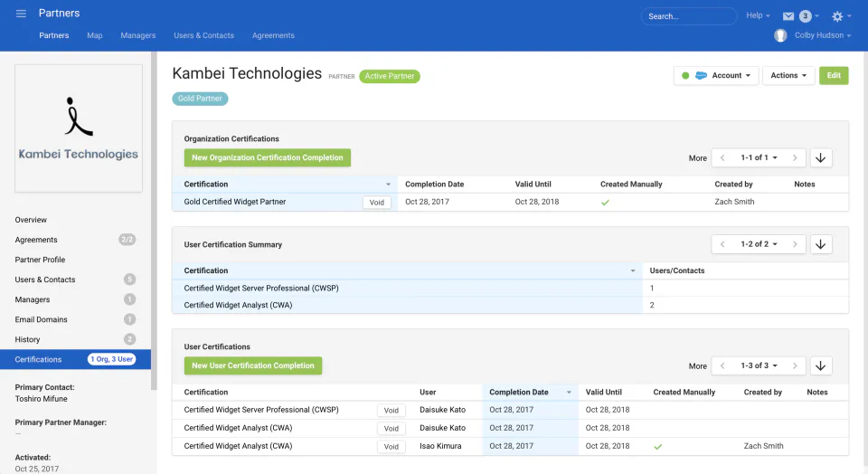The width and height of the screenshot is (868, 474).
Task: Click the Created Manually checkmark for Isao Kimura
Action: coord(657,446)
